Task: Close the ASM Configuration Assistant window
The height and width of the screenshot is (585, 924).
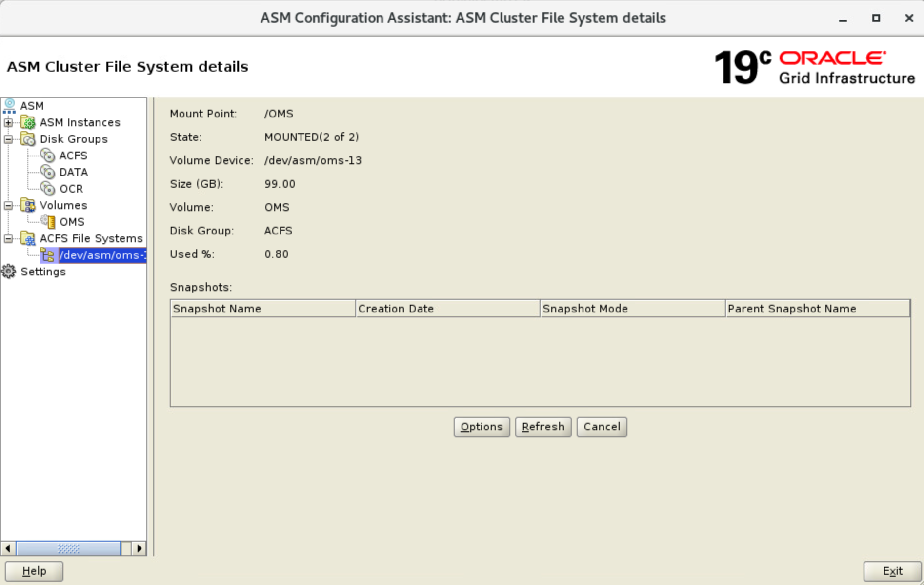Action: coord(909,19)
